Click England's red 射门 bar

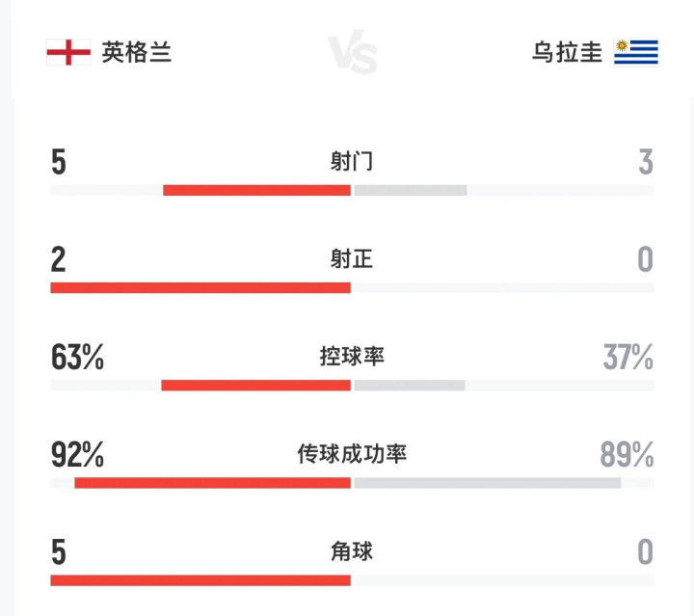coord(256,190)
